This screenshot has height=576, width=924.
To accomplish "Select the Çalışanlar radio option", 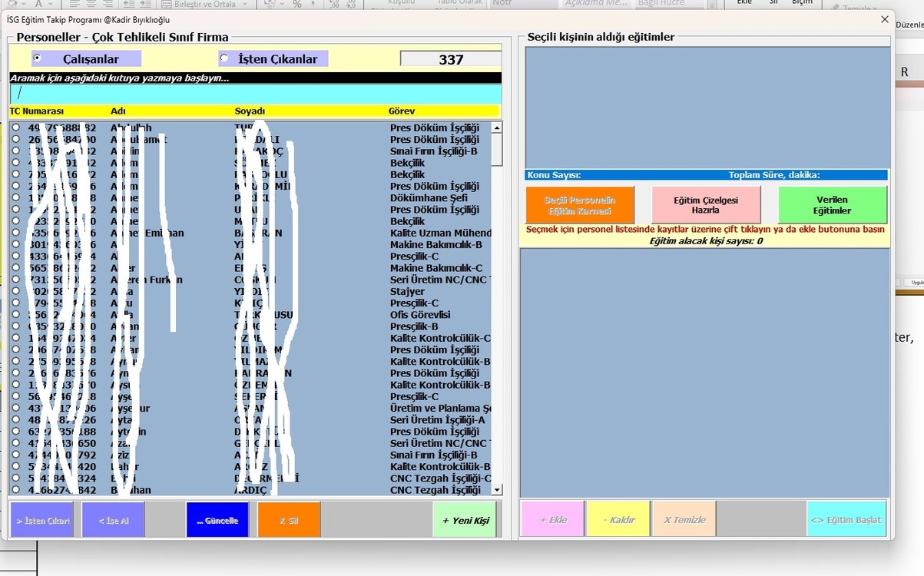I will pyautogui.click(x=86, y=59).
